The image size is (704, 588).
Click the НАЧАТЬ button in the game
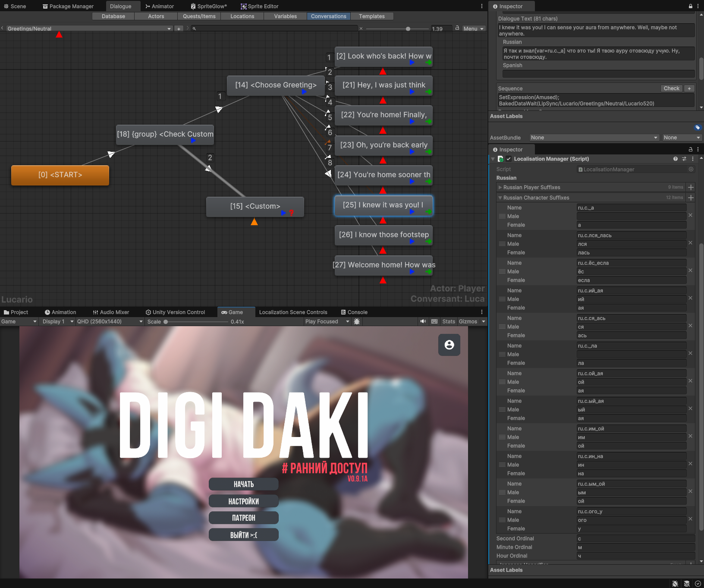(x=244, y=484)
